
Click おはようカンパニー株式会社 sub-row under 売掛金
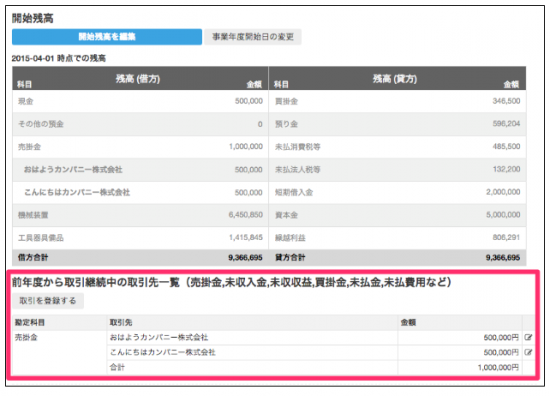(x=140, y=170)
